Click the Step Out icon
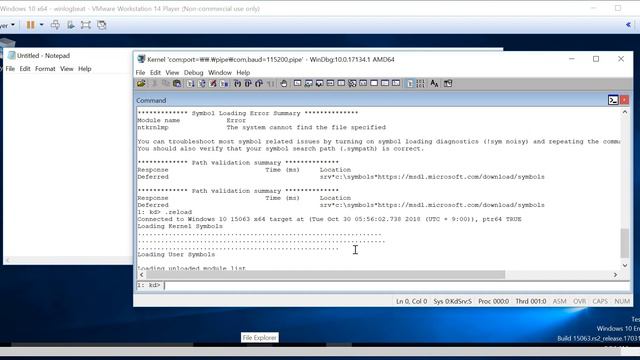 point(259,84)
